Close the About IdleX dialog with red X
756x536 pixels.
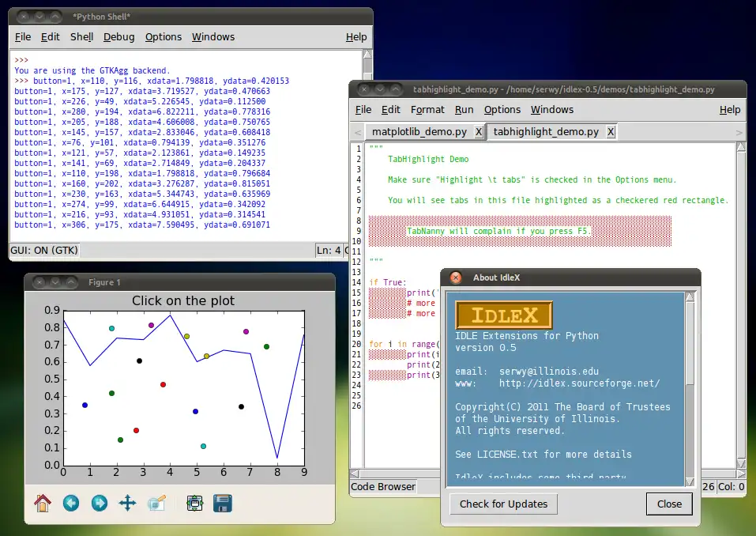[456, 277]
